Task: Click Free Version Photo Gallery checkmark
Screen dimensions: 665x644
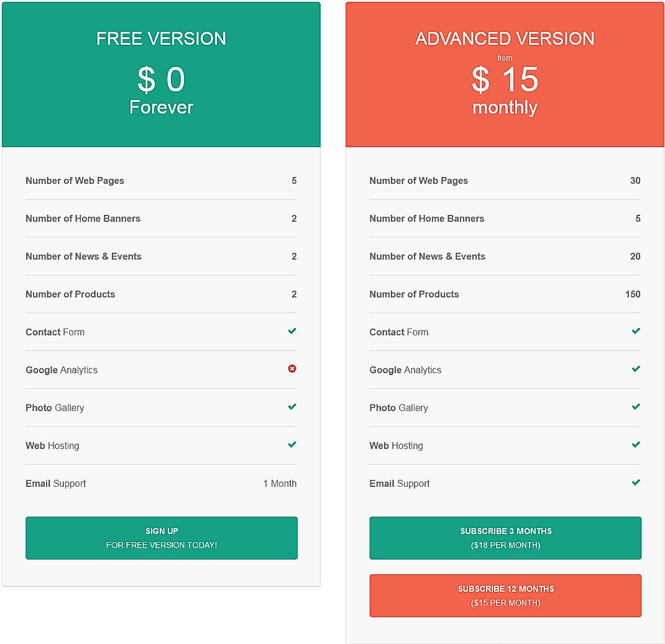Action: click(292, 407)
